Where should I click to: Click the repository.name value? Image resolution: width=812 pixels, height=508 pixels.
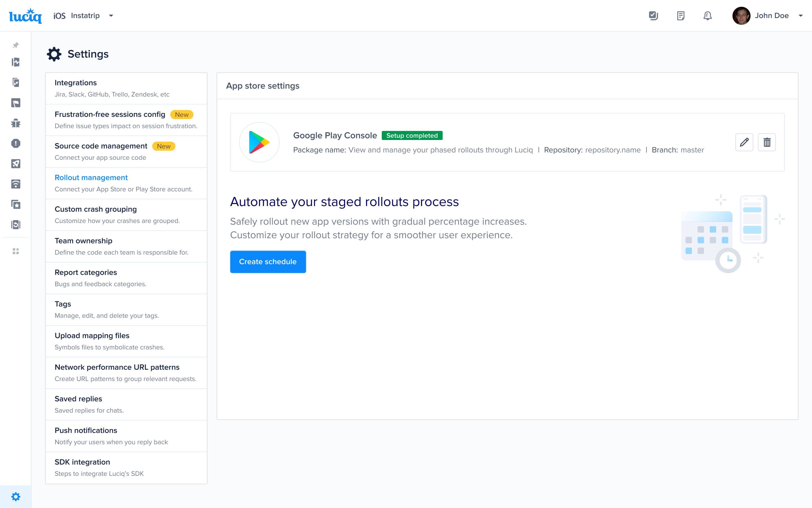613,150
